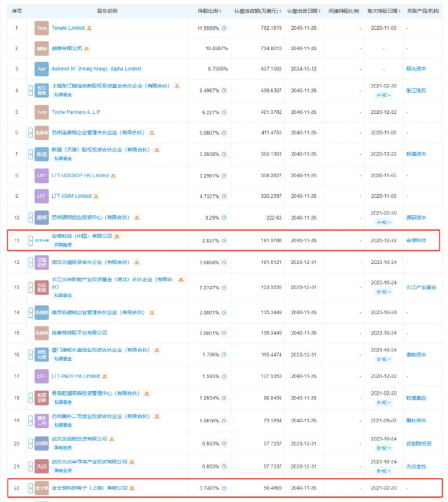448x502 pixels.
Task: Open 源码资本 related institution link
Action: 416,218
